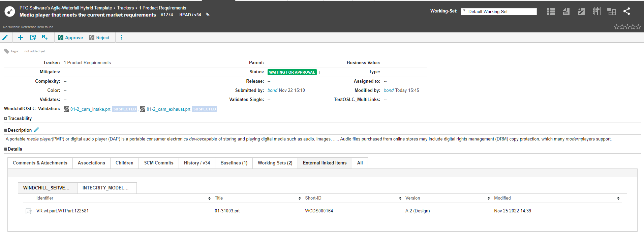Screen dimensions: 644x234
Task: Open the planner board view icon
Action: point(596,11)
